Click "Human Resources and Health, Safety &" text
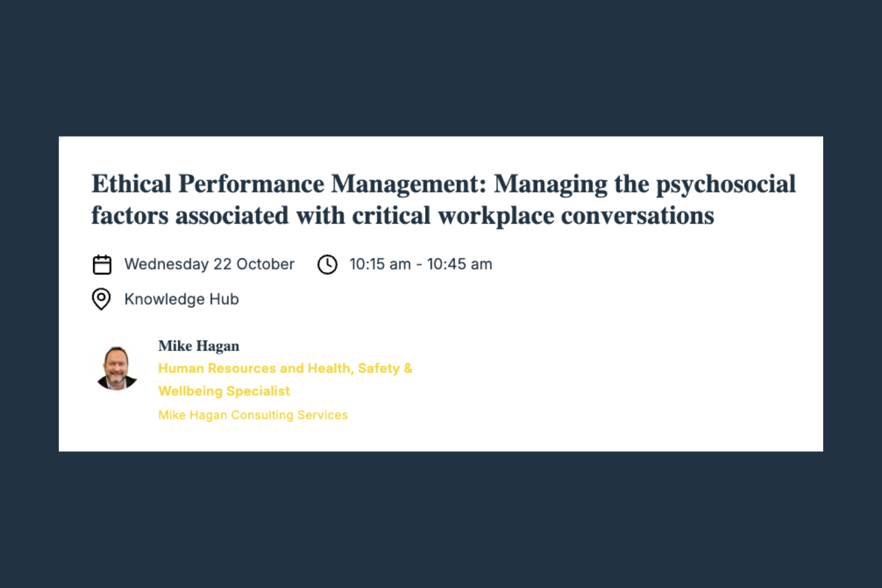The height and width of the screenshot is (588, 882). (285, 369)
